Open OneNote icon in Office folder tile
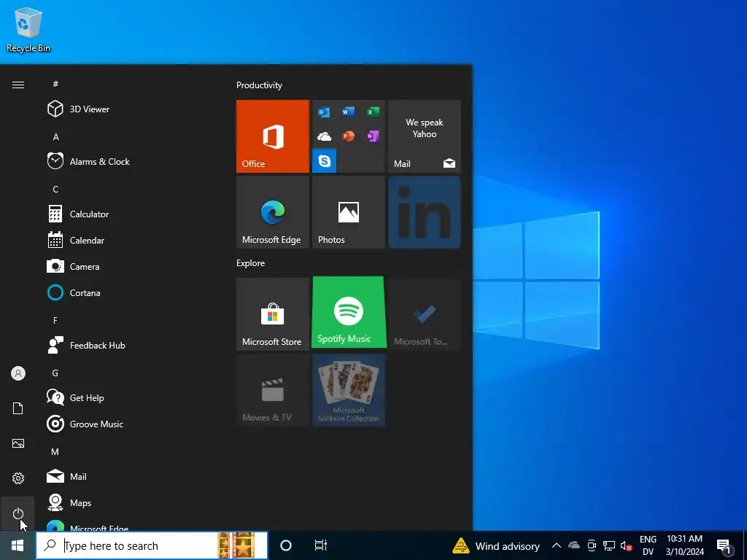Image resolution: width=747 pixels, height=560 pixels. coord(373,136)
